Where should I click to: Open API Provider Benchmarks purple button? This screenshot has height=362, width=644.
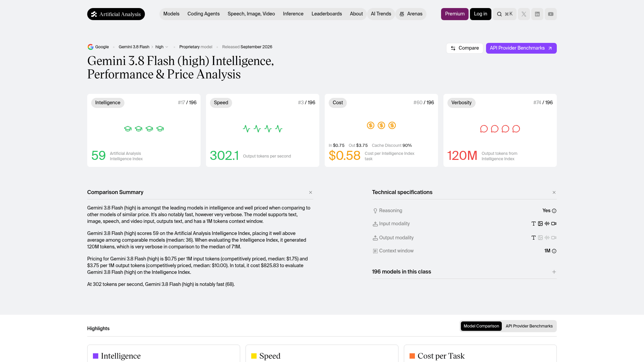[x=521, y=48]
